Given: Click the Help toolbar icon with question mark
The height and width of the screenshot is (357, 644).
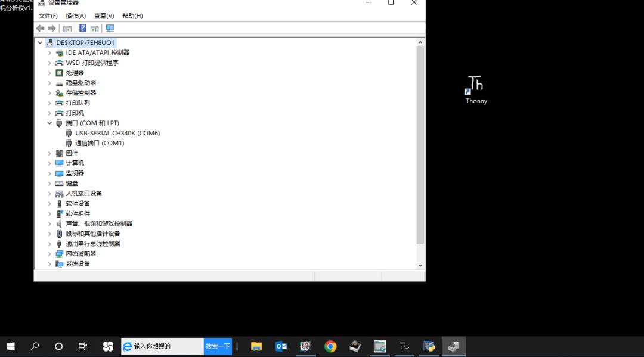Looking at the screenshot, I should pyautogui.click(x=82, y=29).
